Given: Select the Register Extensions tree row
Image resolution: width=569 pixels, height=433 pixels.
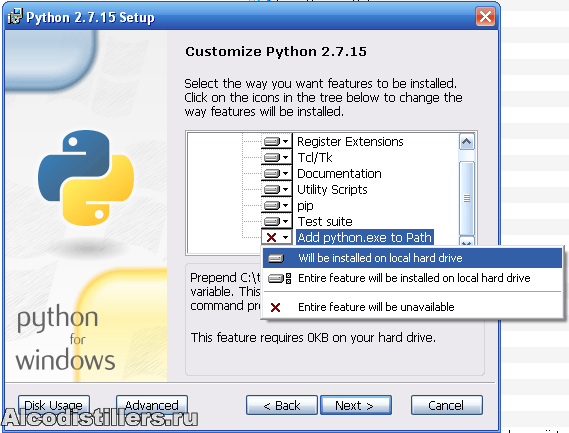Looking at the screenshot, I should [350, 142].
